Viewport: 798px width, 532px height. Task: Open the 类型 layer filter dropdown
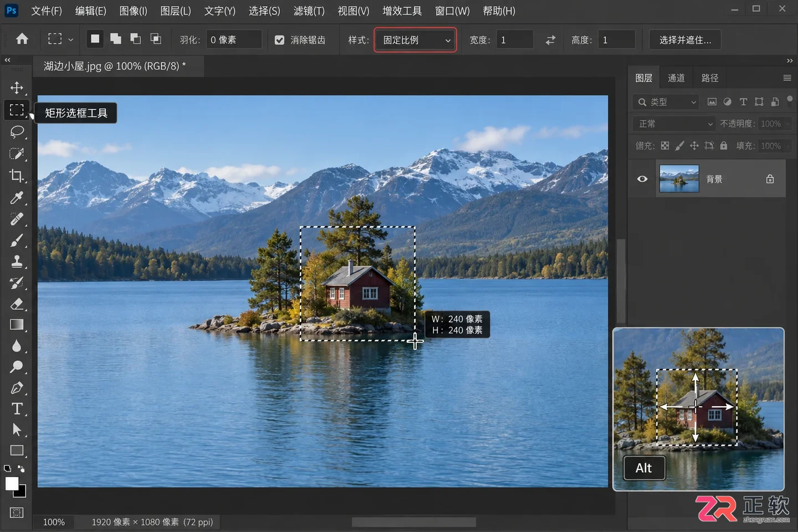click(665, 102)
